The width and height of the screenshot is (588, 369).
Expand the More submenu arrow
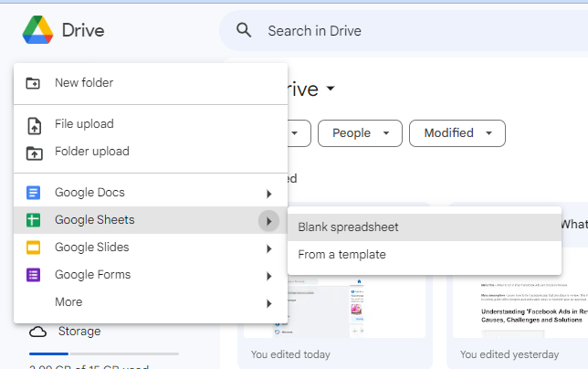click(x=268, y=303)
